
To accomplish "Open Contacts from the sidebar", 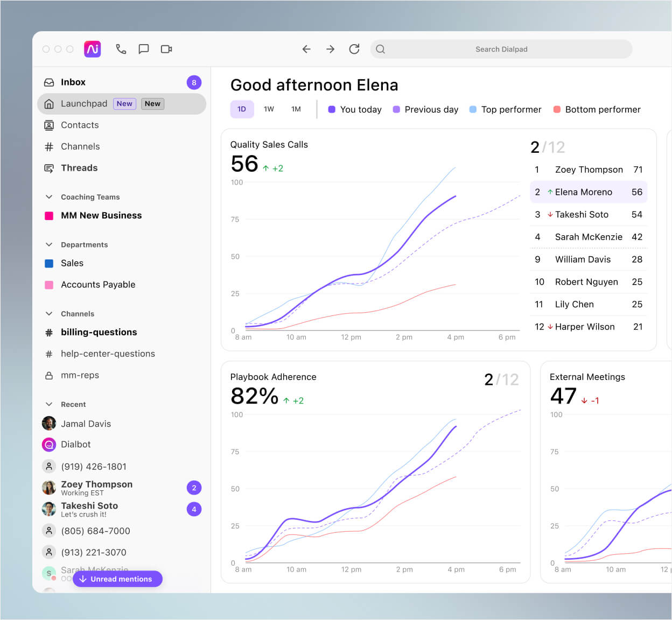I will 80,125.
